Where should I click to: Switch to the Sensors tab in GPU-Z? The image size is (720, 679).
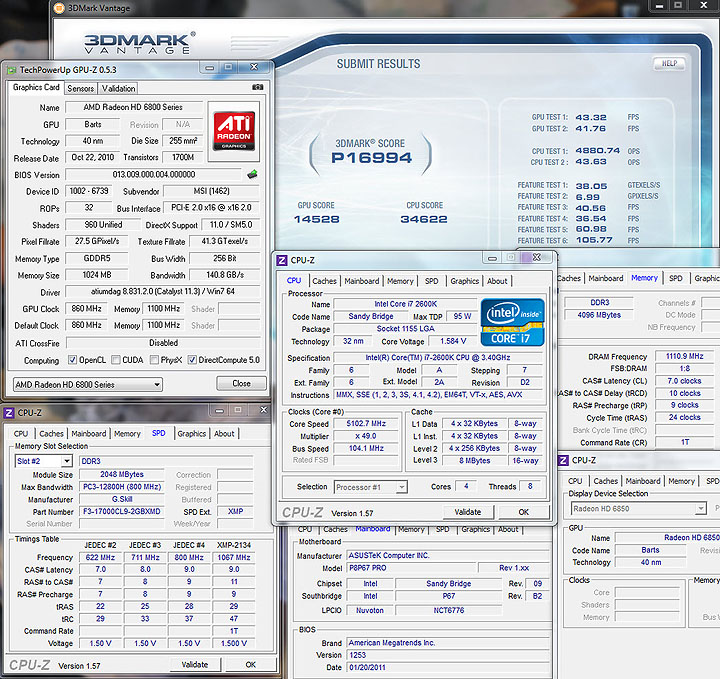(80, 88)
